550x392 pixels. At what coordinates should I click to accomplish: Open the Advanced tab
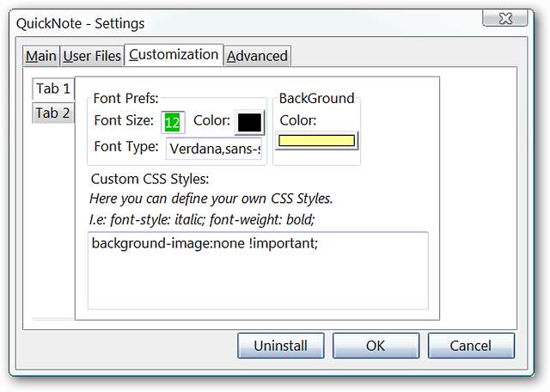257,56
